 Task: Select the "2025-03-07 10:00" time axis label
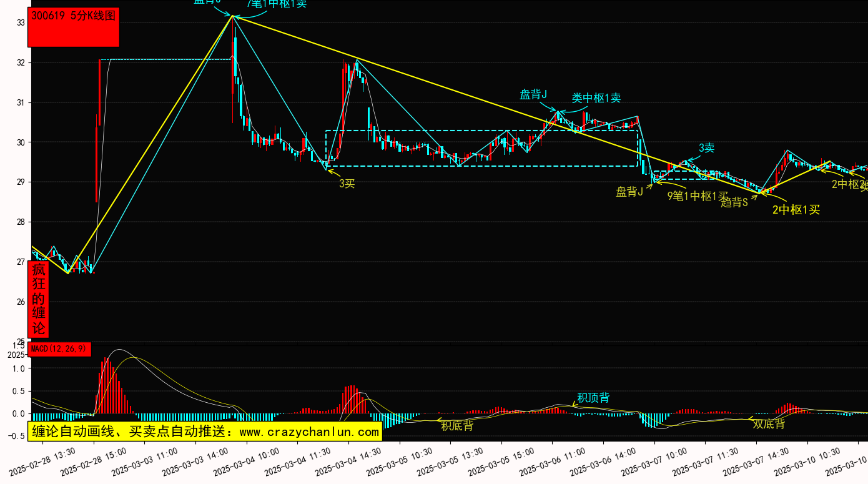click(655, 462)
